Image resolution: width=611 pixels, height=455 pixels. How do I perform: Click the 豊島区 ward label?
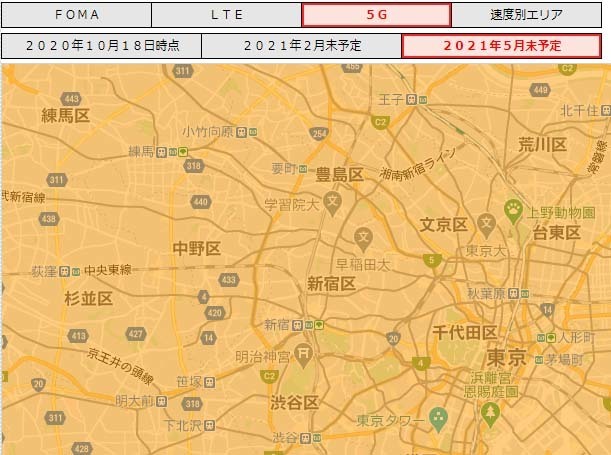[339, 174]
